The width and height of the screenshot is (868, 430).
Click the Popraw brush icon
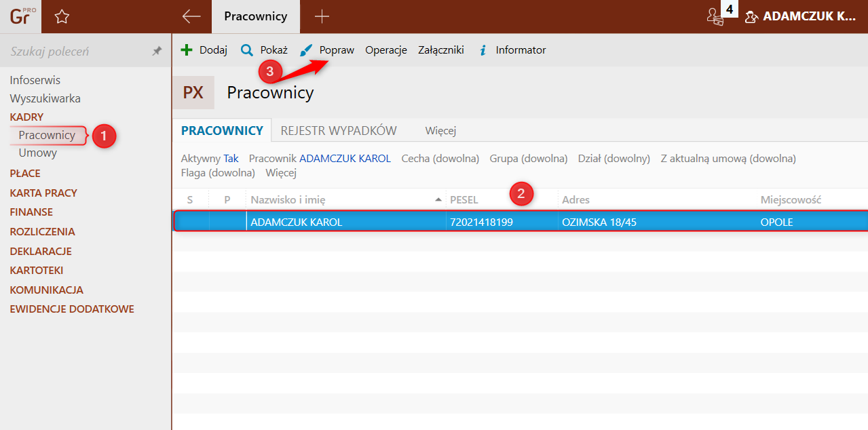(x=307, y=50)
